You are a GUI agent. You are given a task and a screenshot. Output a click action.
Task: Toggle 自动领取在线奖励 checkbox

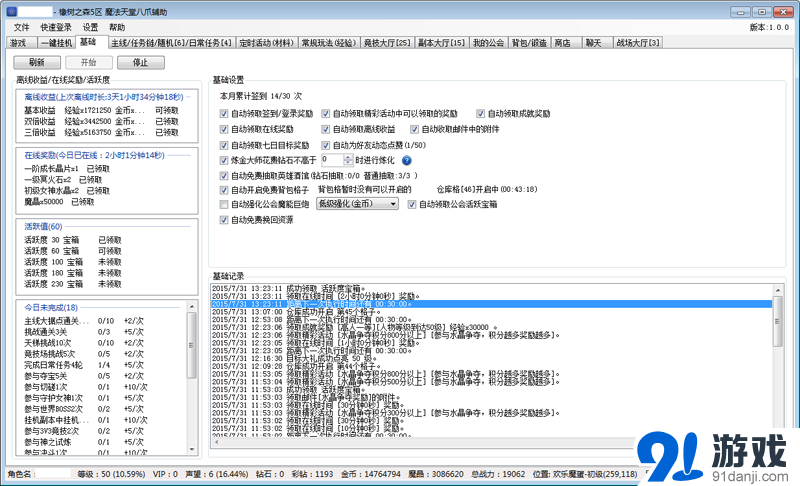pos(223,130)
